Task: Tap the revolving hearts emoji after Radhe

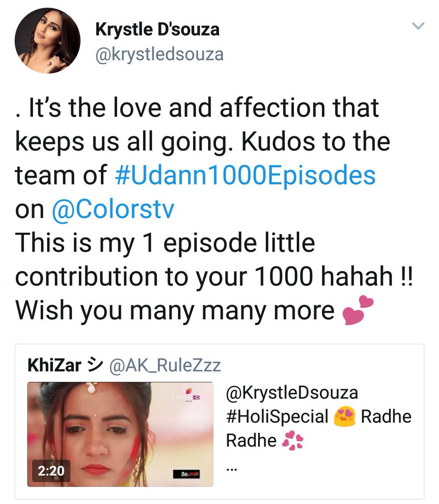Action: coord(293,441)
